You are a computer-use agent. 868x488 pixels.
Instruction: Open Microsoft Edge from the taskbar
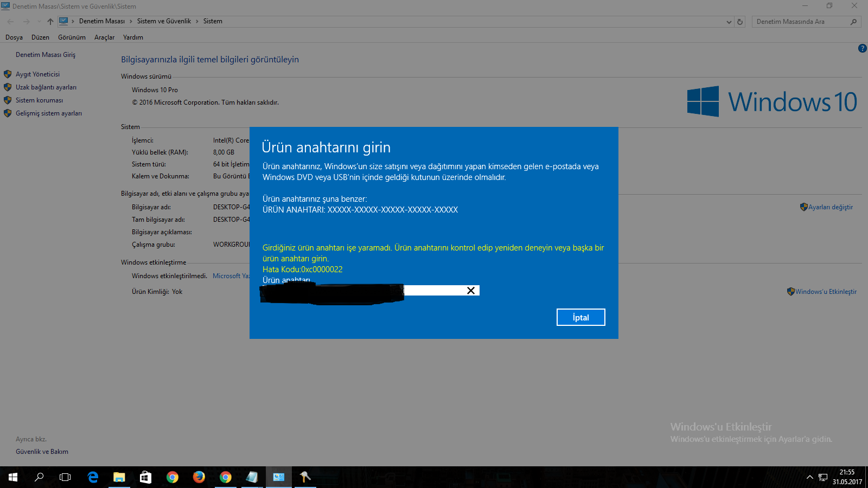(x=93, y=477)
